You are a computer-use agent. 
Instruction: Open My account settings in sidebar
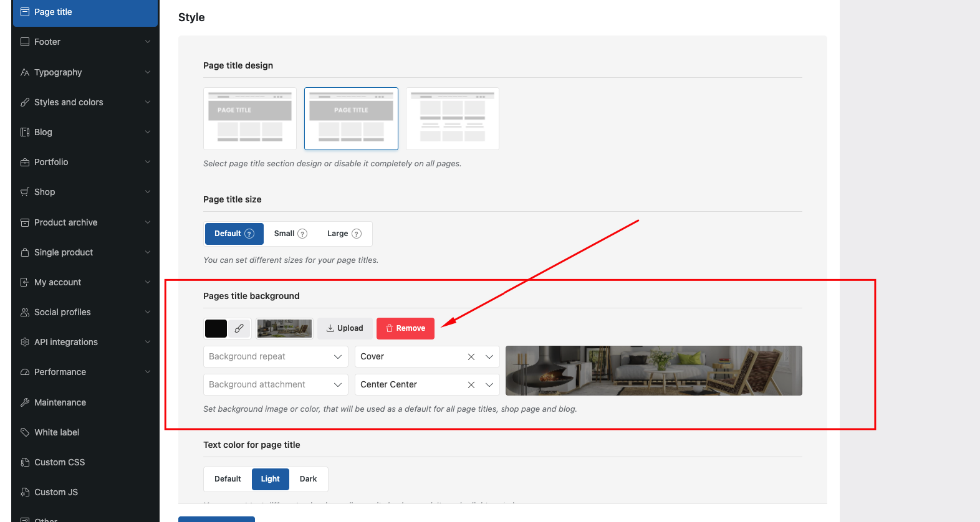tap(85, 282)
